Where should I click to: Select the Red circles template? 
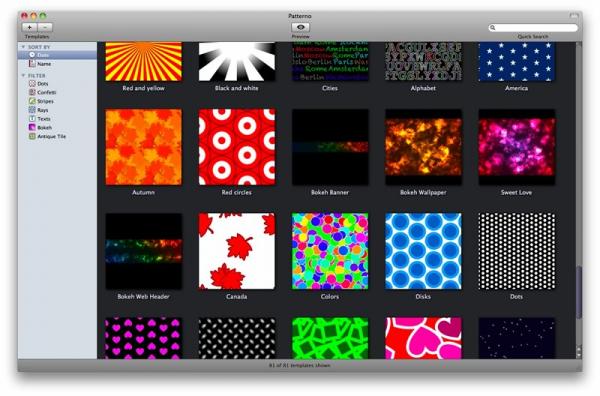point(236,147)
